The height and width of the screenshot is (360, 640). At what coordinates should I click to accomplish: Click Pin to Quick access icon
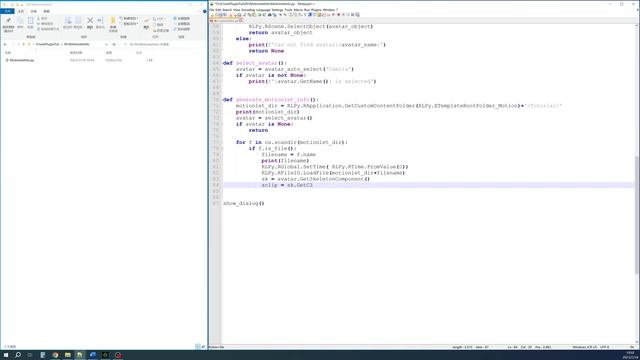pos(9,24)
